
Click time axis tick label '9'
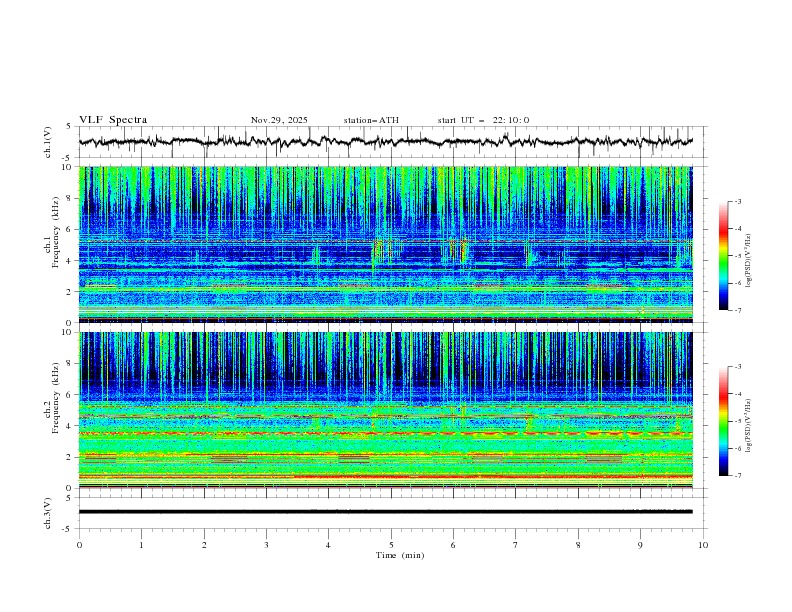click(x=640, y=545)
